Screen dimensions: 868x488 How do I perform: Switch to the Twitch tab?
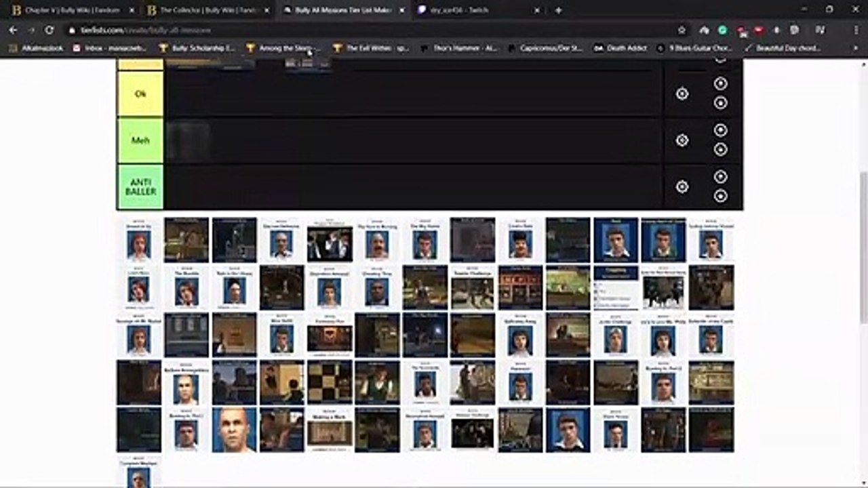pyautogui.click(x=479, y=10)
